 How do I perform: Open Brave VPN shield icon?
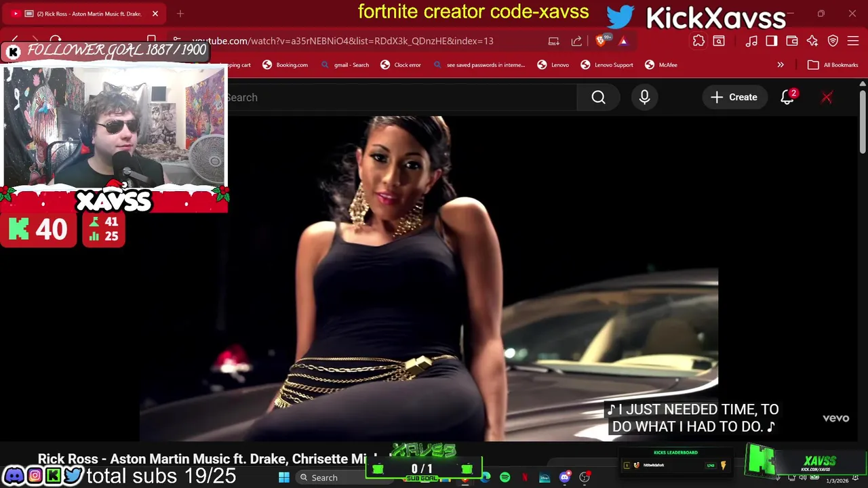pos(833,41)
